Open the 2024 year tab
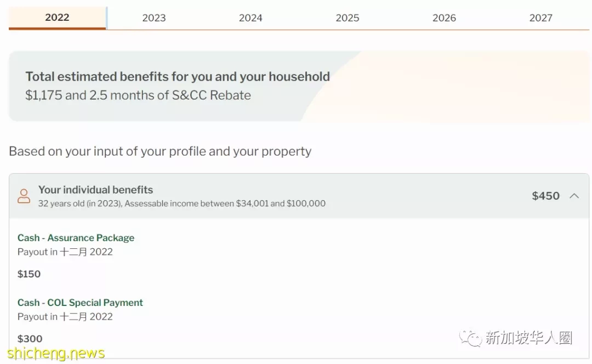The width and height of the screenshot is (592, 364). pyautogui.click(x=251, y=18)
